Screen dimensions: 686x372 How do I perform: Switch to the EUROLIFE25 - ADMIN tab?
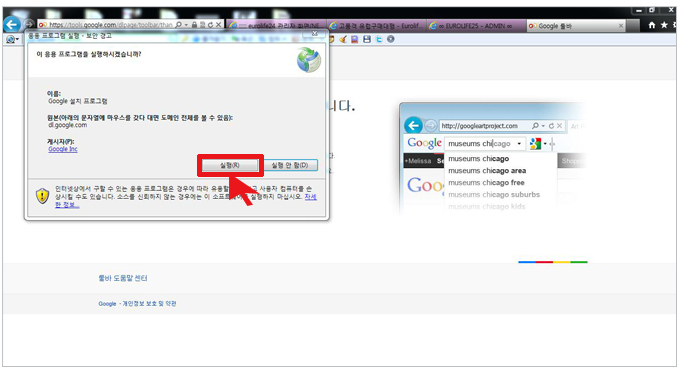476,26
